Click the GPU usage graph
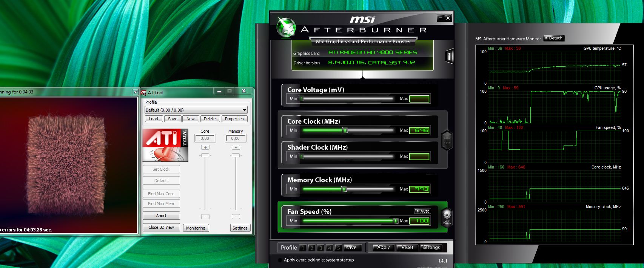644x268 pixels. coord(555,107)
